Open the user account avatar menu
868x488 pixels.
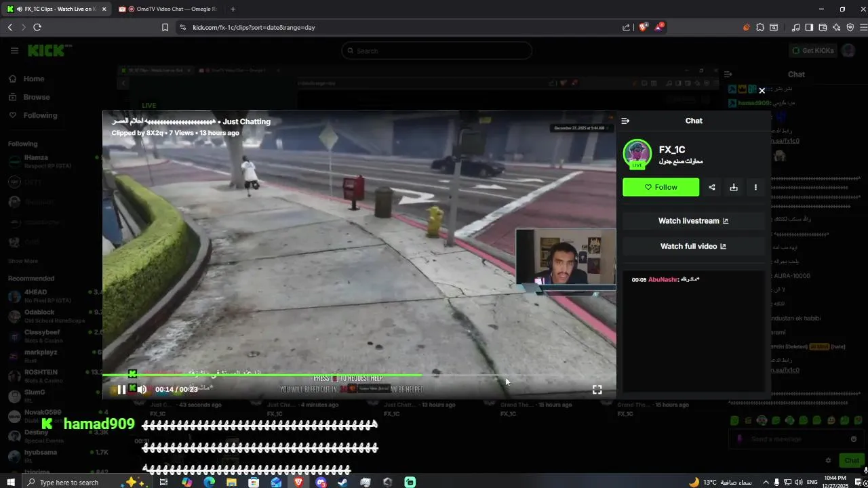(848, 51)
